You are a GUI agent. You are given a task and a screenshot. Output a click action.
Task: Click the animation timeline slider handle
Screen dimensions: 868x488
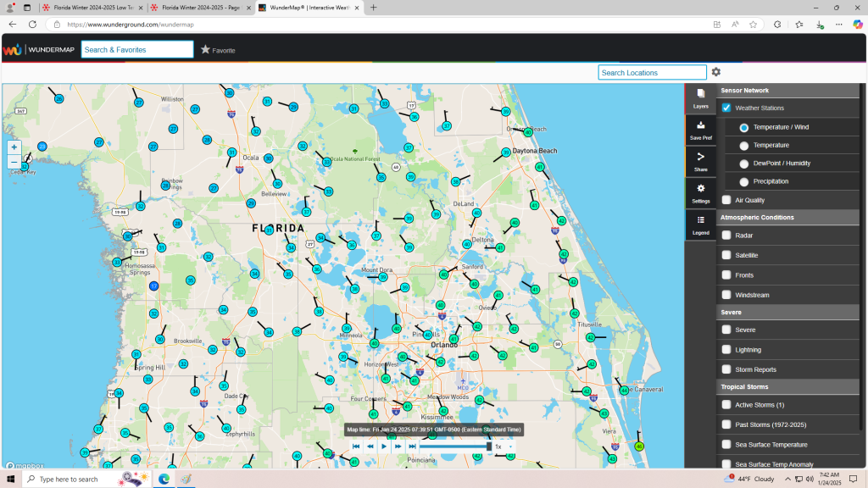pyautogui.click(x=489, y=446)
